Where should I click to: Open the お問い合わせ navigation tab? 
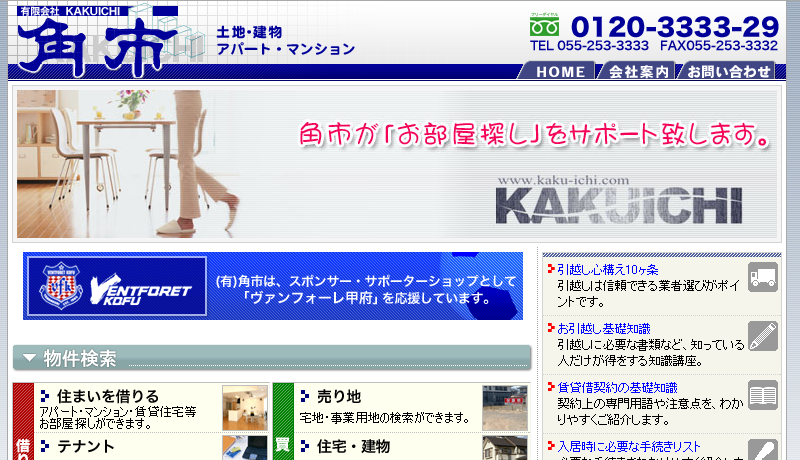[x=728, y=71]
